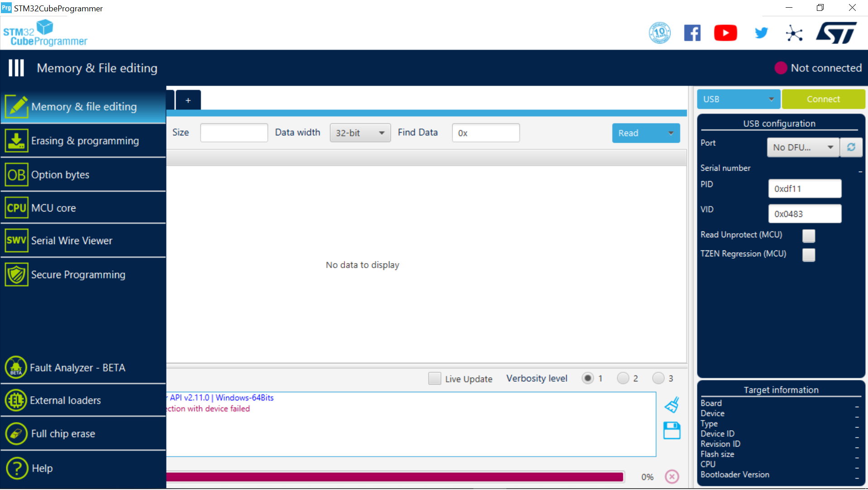
Task: Click the External loaders EL icon
Action: tap(16, 400)
